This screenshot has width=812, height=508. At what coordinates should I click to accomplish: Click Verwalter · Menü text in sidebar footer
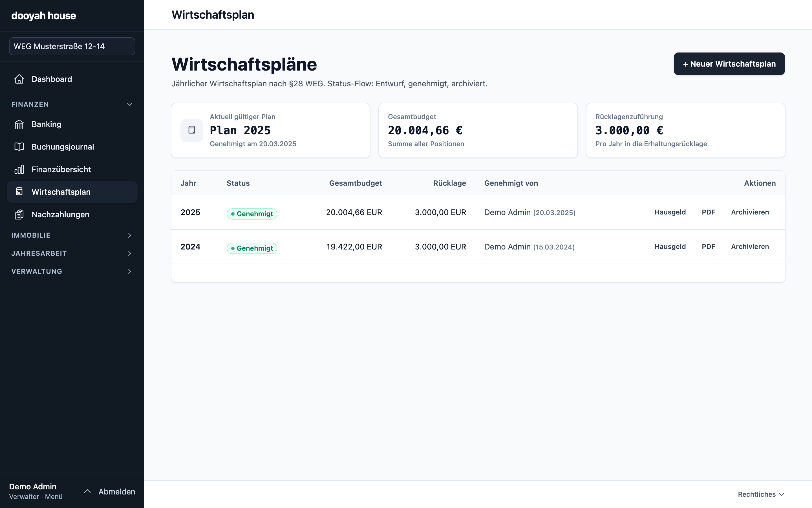[36, 497]
